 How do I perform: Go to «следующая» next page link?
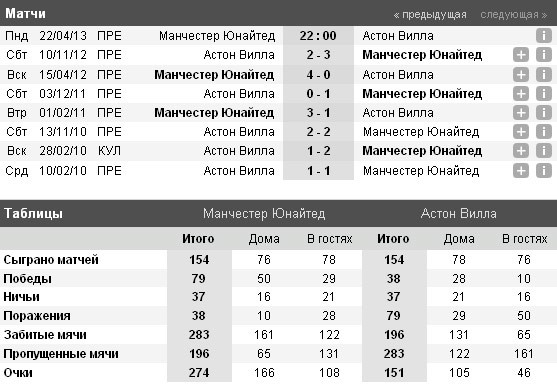pos(513,15)
